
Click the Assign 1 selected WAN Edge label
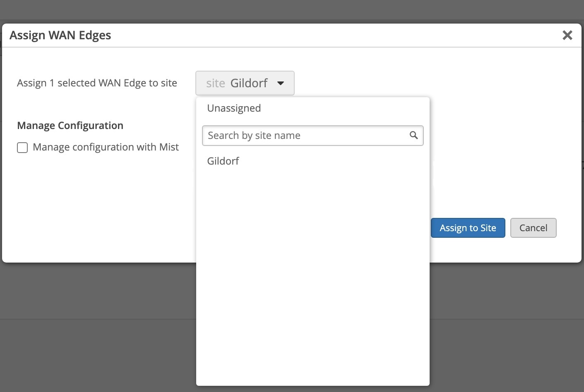tap(97, 83)
